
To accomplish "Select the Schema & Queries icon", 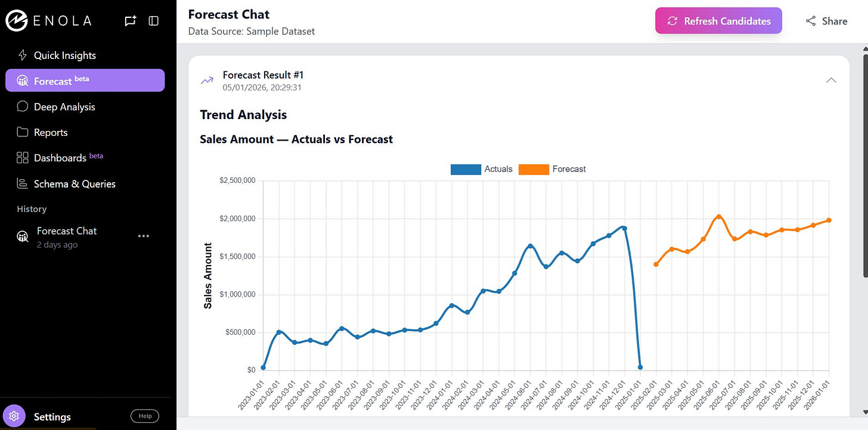I will pyautogui.click(x=22, y=183).
